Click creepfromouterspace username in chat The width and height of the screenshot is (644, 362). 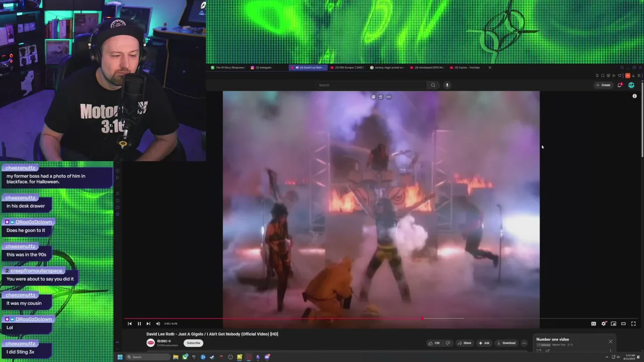coord(37,270)
